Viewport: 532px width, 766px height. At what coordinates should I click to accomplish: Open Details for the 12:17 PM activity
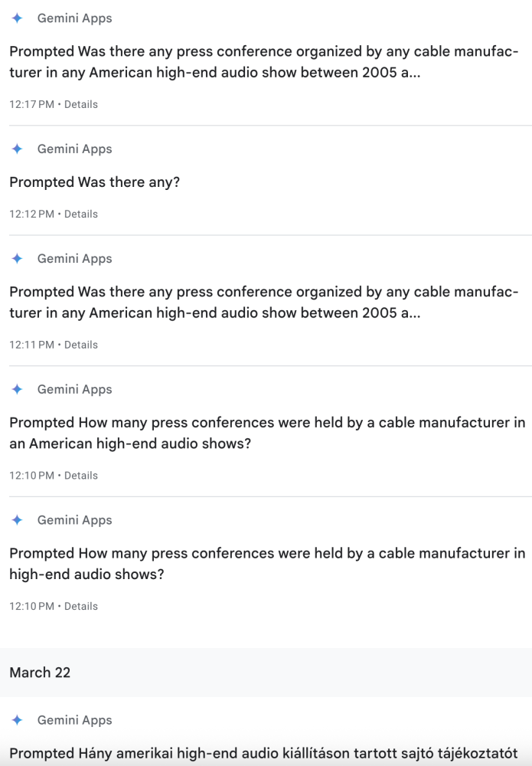81,104
